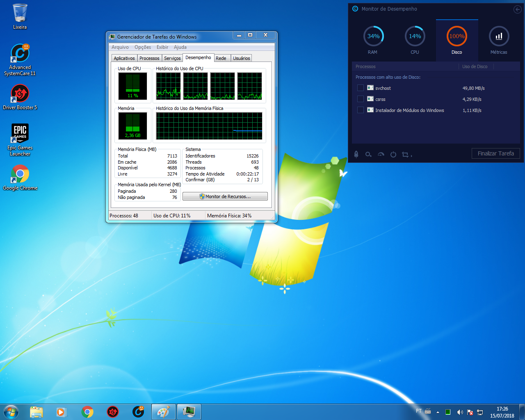Open Windows Explorer from the taskbar

point(36,412)
